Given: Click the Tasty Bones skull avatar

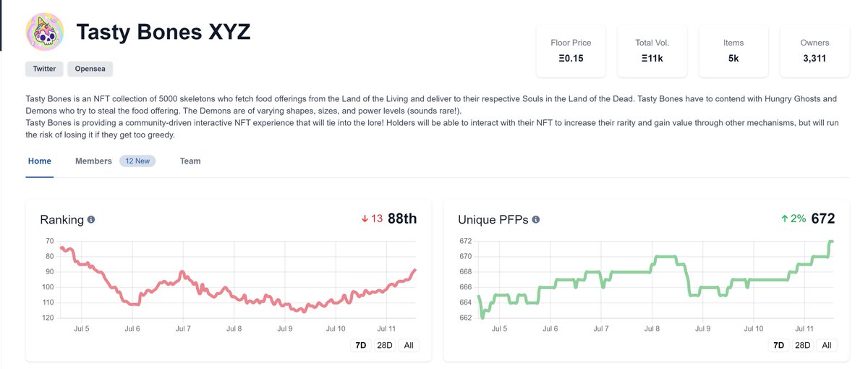Looking at the screenshot, I should pyautogui.click(x=45, y=33).
